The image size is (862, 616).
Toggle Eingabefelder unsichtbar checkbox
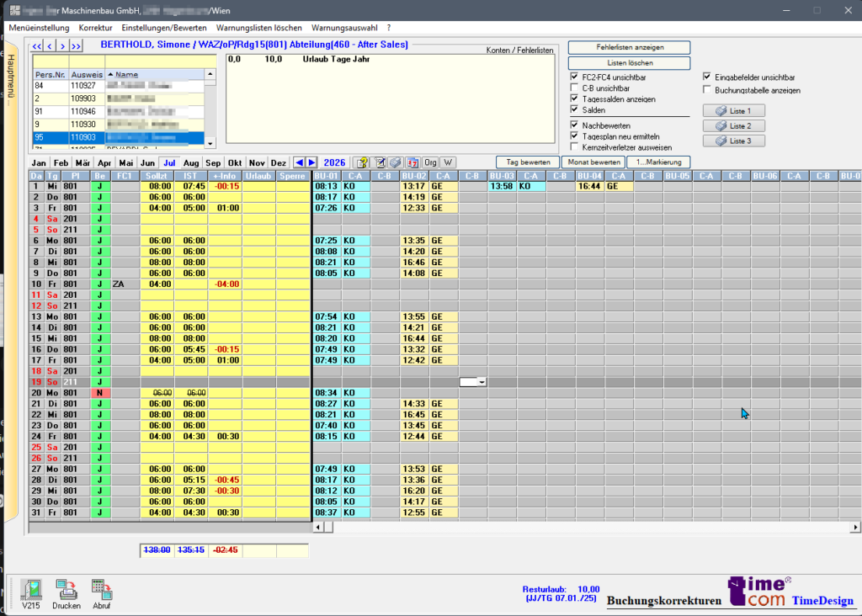(x=707, y=77)
